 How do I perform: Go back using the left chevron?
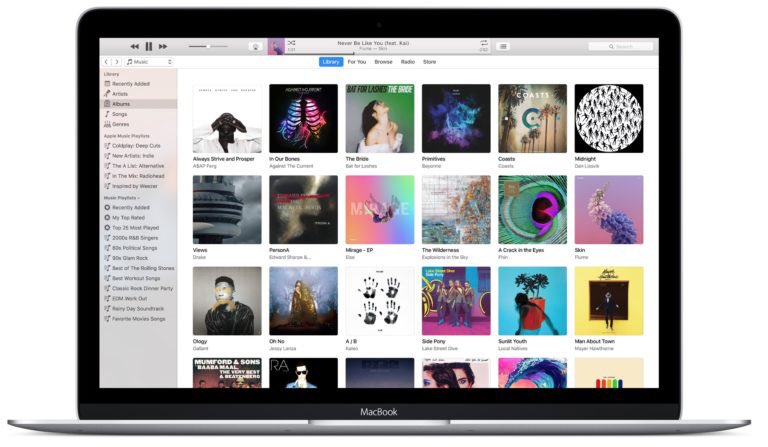106,62
